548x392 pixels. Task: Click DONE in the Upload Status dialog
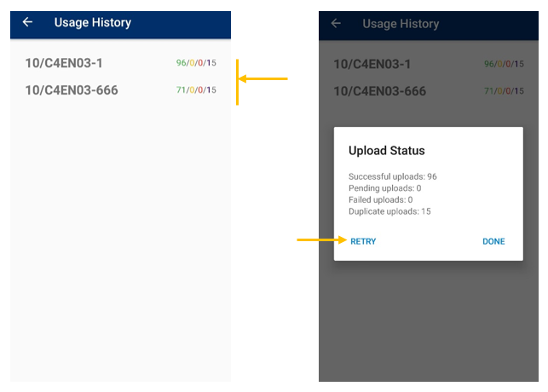pyautogui.click(x=493, y=241)
